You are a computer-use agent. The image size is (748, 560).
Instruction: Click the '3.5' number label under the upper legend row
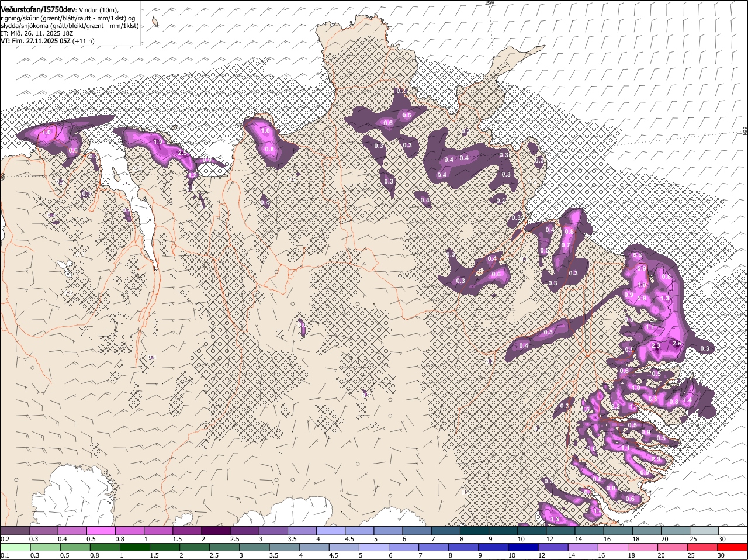point(292,538)
